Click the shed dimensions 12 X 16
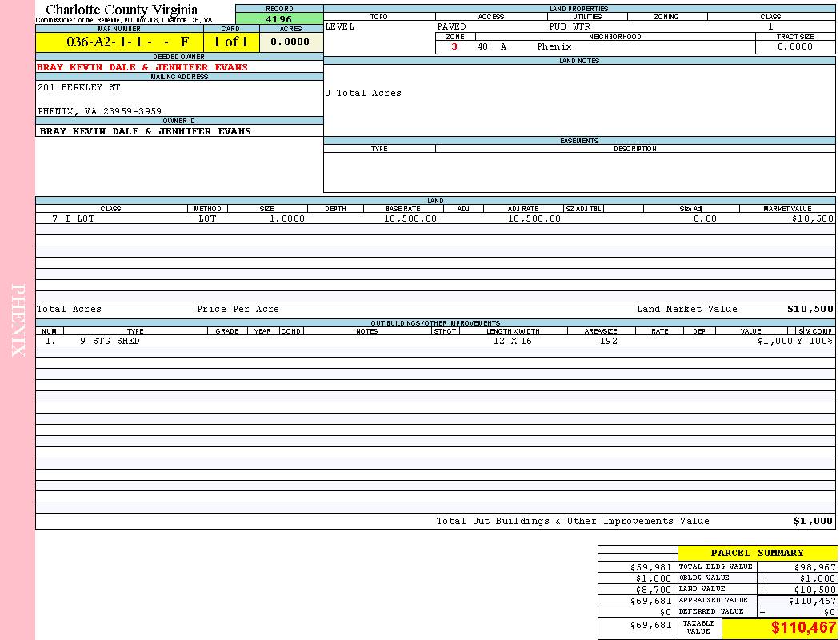 (512, 341)
